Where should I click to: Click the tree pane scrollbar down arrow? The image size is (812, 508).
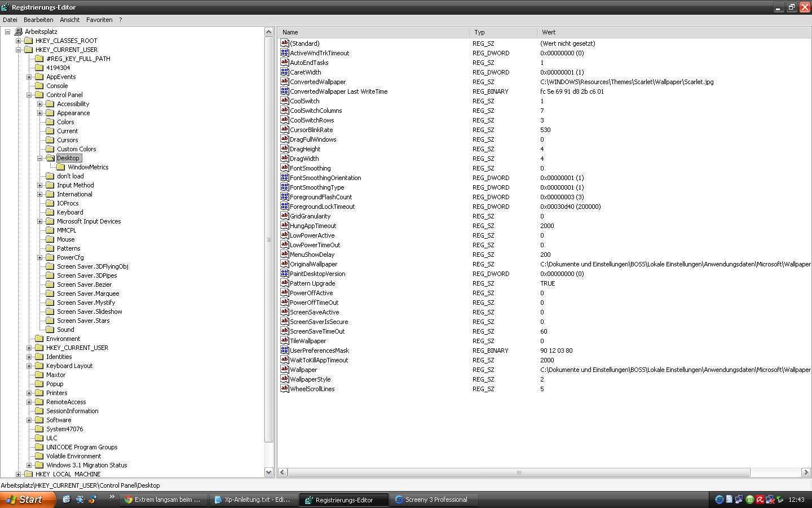point(269,472)
